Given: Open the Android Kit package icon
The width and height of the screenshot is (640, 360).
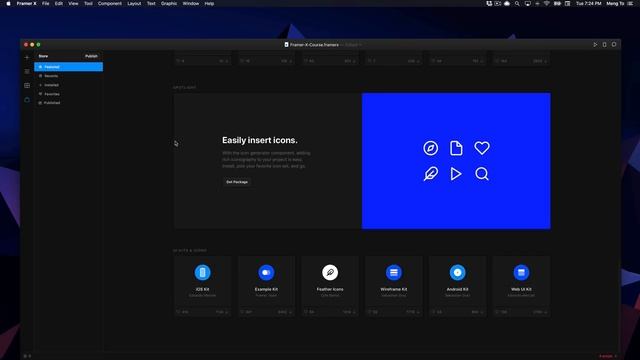Looking at the screenshot, I should [457, 272].
